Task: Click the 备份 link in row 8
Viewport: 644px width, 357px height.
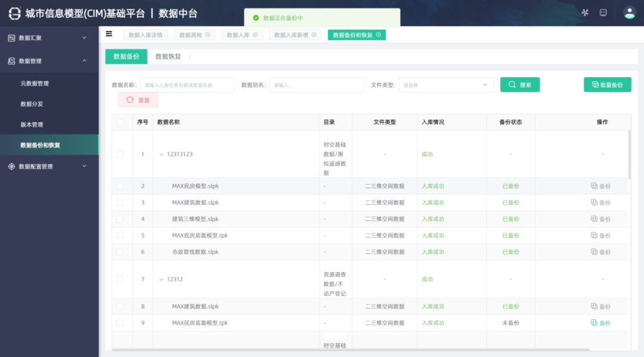Action: click(605, 306)
